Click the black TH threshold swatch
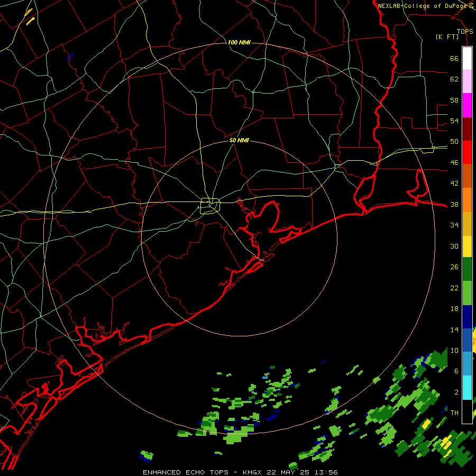 [x=467, y=411]
